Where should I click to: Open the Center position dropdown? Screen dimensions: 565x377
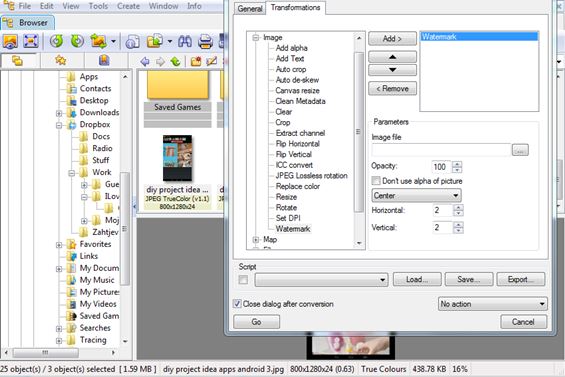(x=416, y=196)
